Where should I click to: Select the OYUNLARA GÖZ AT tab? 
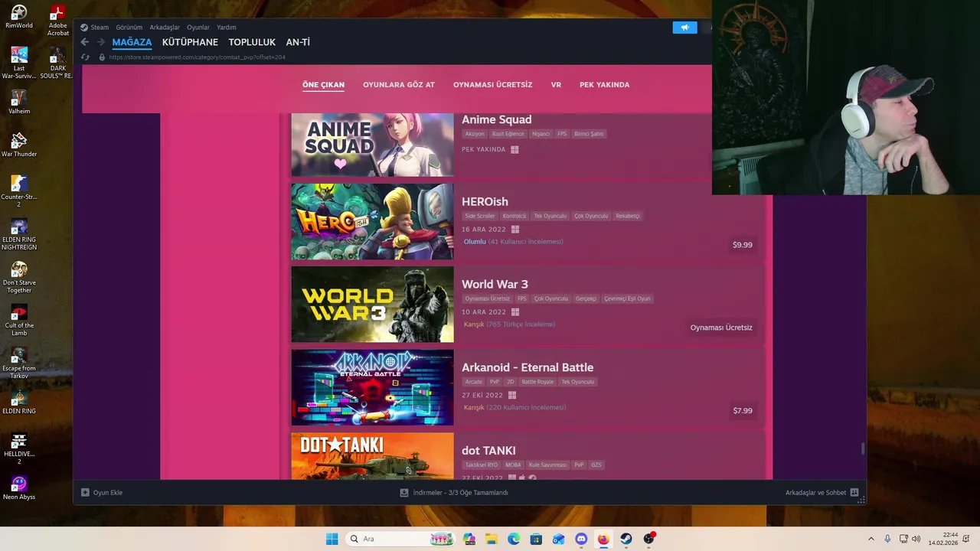pos(398,85)
